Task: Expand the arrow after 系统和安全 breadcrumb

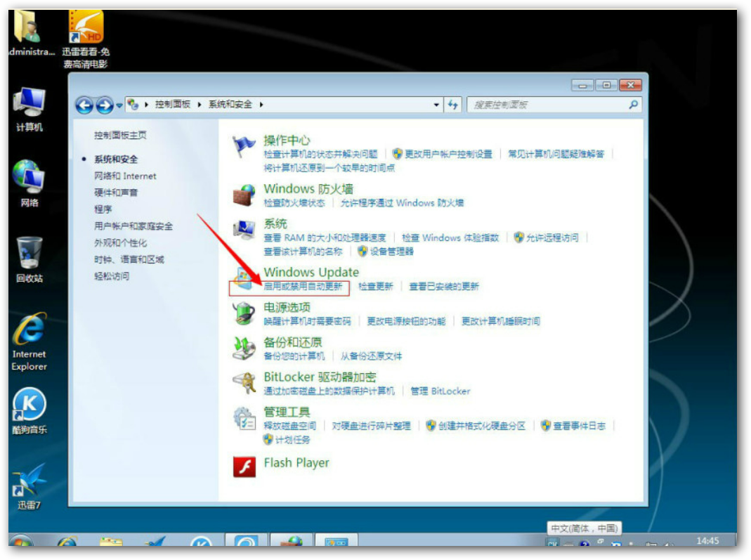Action: click(261, 105)
